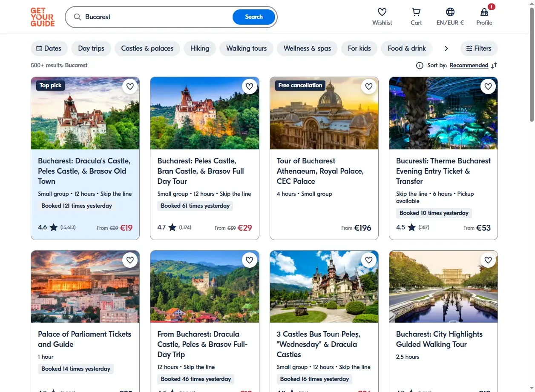The height and width of the screenshot is (392, 535).
Task: Wishlist From Bucharest: Dracula Castle trip
Action: coord(250,260)
